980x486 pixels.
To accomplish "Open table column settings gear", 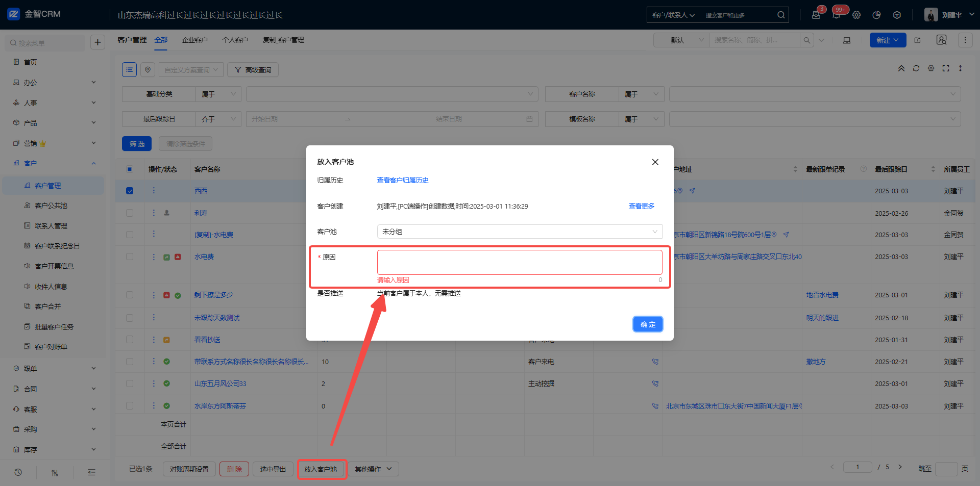I will 931,68.
